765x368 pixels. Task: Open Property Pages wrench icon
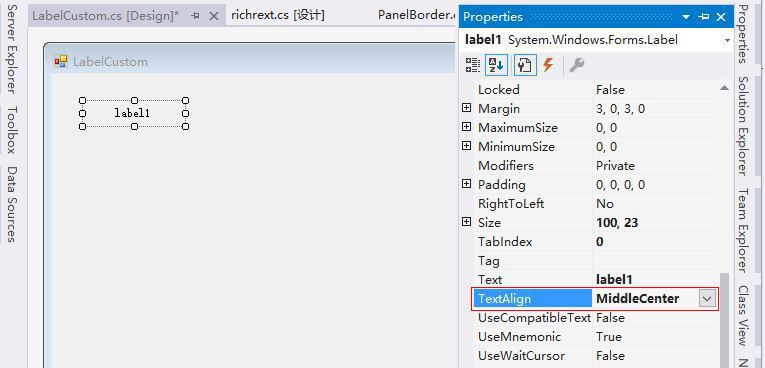pos(577,65)
